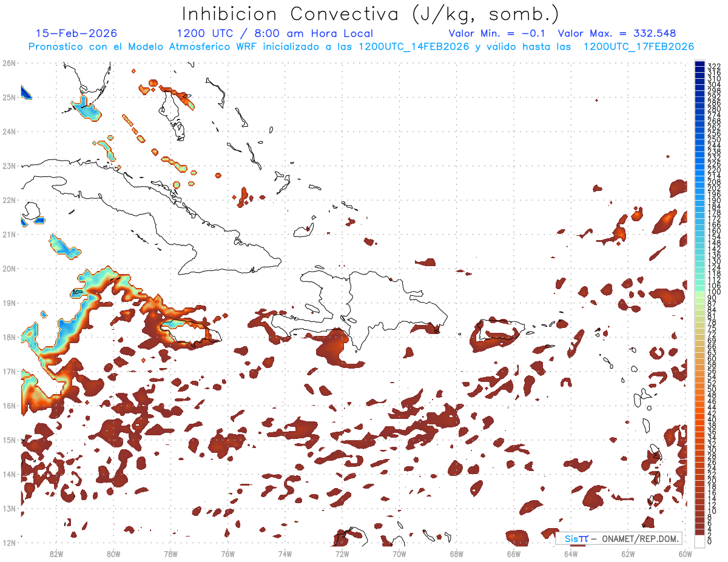Click the 66W longitude label
Image resolution: width=728 pixels, height=562 pixels.
coord(514,554)
